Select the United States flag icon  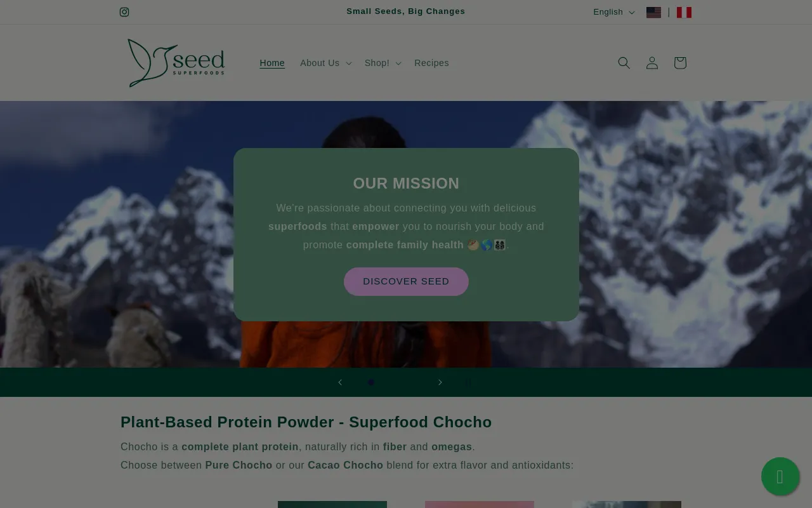pyautogui.click(x=653, y=12)
